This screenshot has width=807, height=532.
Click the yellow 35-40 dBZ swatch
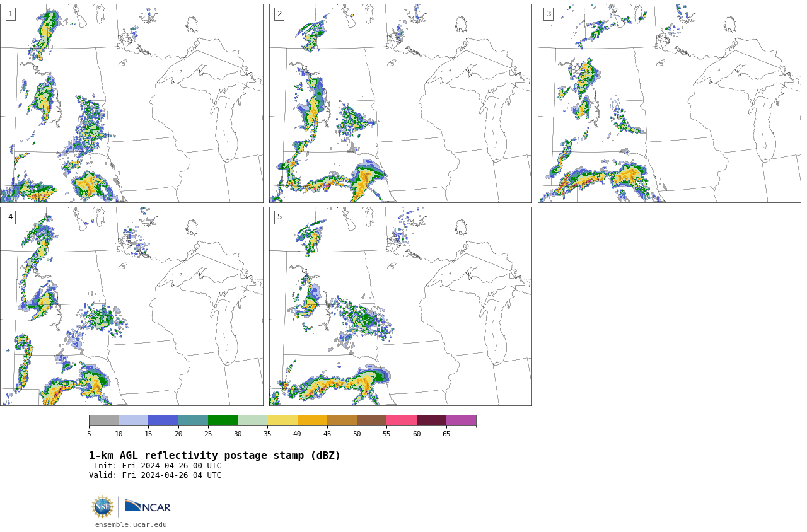tap(282, 420)
